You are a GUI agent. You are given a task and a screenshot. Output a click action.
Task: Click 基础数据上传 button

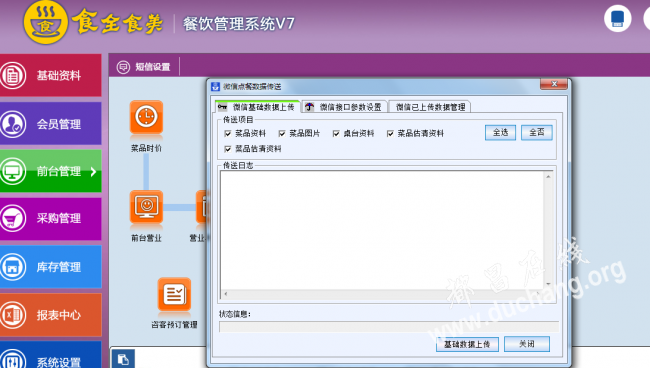[x=467, y=344]
